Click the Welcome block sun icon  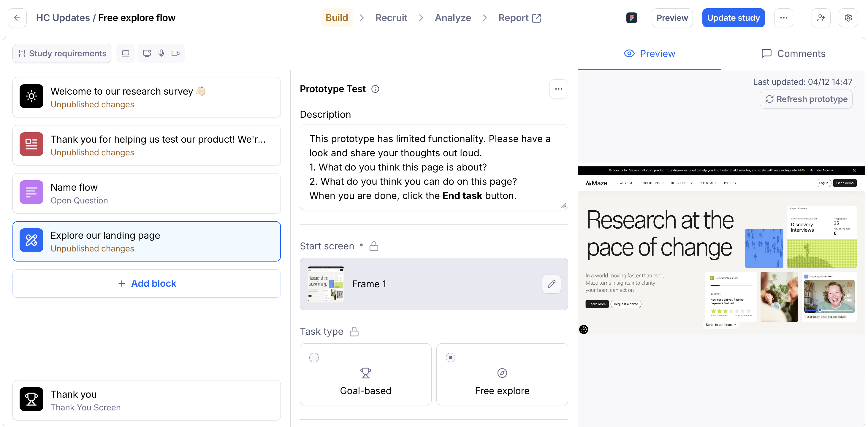tap(31, 96)
